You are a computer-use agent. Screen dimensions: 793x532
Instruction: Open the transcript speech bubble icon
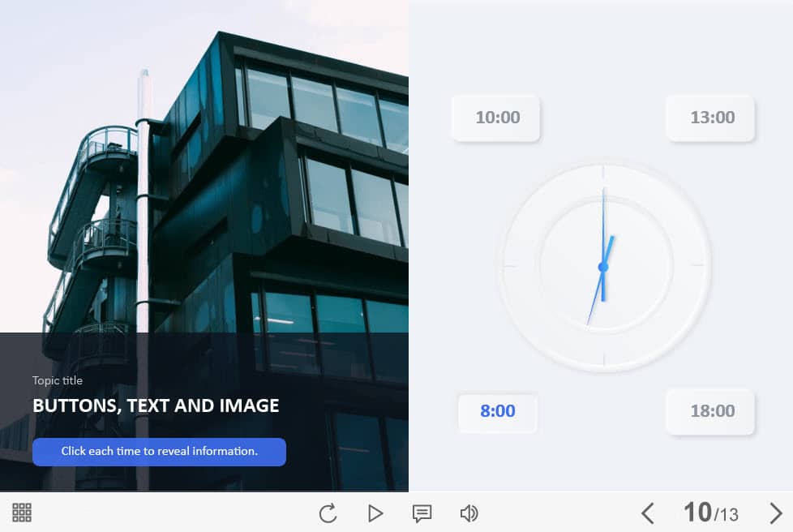point(422,513)
